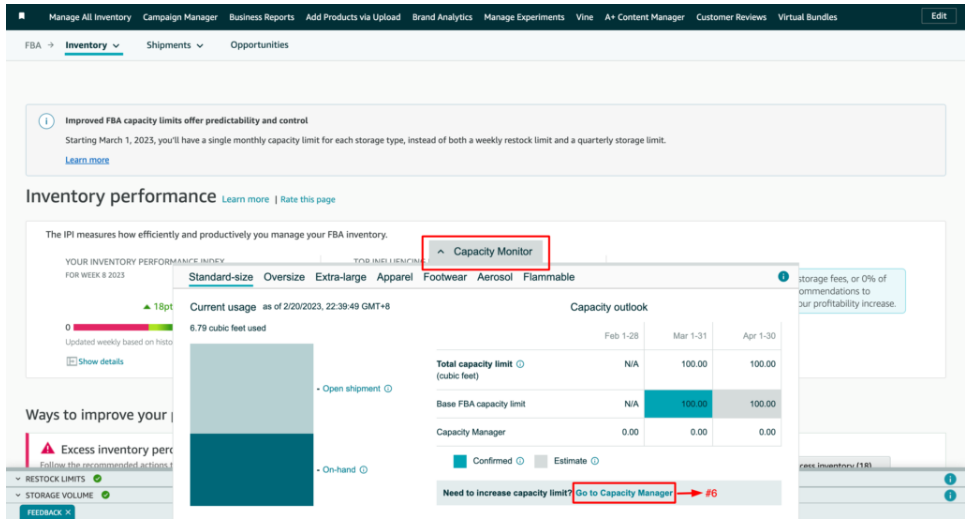Image resolution: width=975 pixels, height=526 pixels.
Task: Click the Show details table icon
Action: [72, 361]
